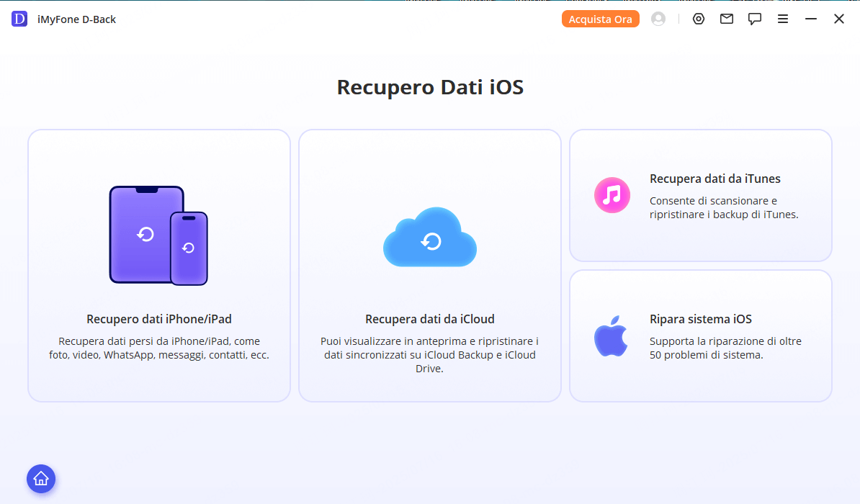Click the Recupero Dati iOS heading
This screenshot has height=504, width=860.
coord(430,87)
